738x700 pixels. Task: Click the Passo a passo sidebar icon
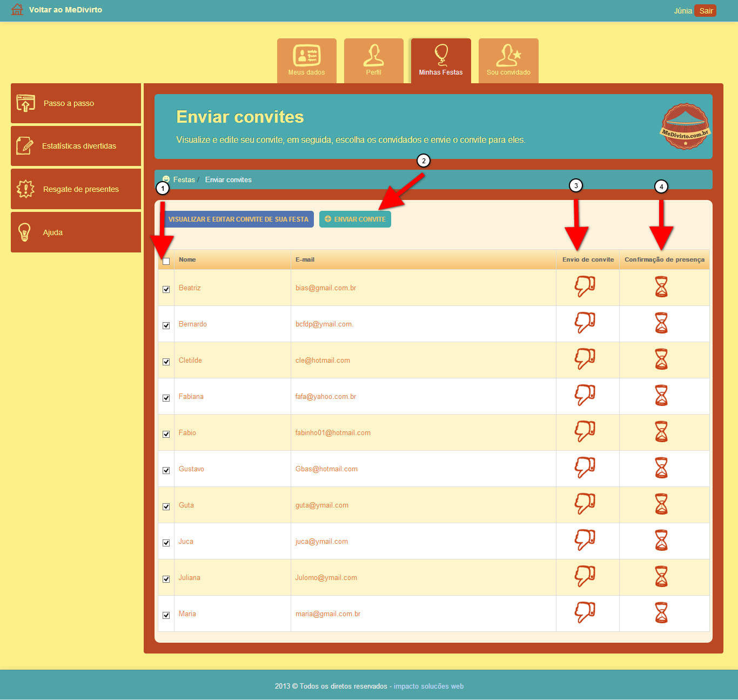point(25,103)
